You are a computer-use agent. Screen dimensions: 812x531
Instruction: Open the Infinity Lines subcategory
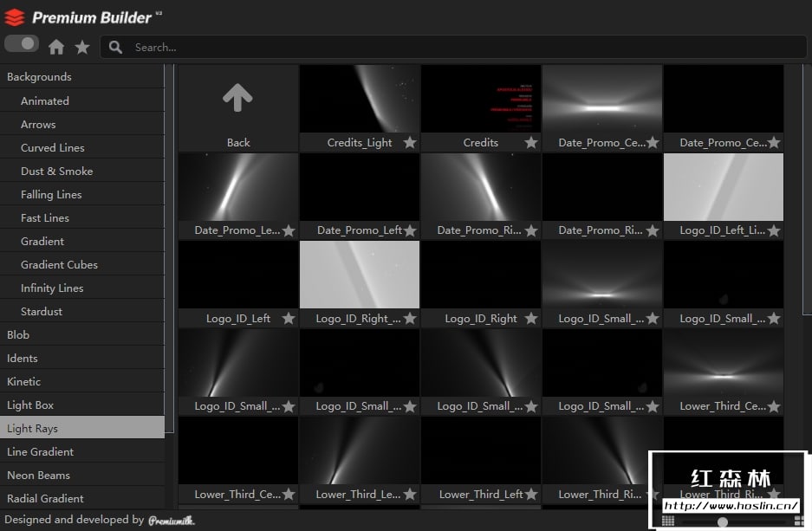(82, 288)
